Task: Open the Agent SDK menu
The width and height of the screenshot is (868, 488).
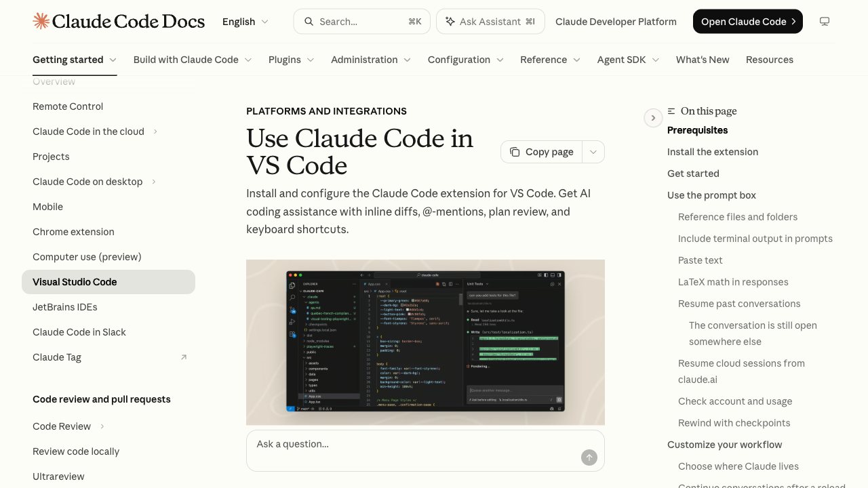Action: (x=629, y=60)
